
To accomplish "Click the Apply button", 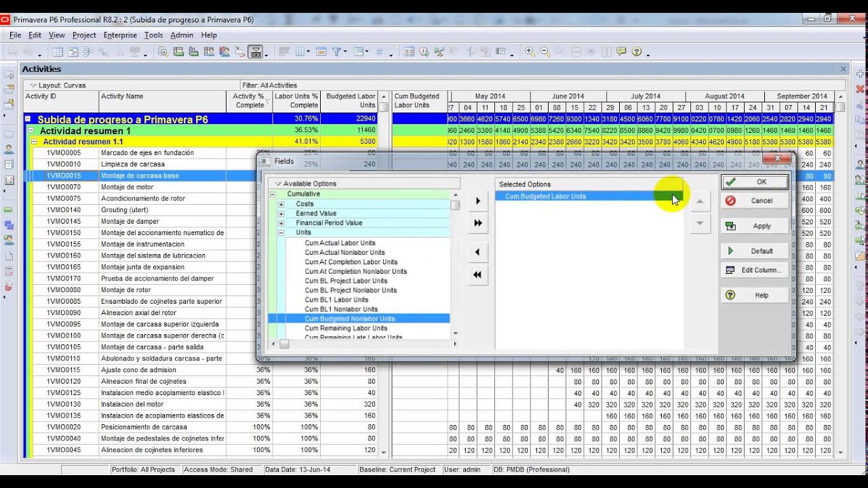I will 755,226.
